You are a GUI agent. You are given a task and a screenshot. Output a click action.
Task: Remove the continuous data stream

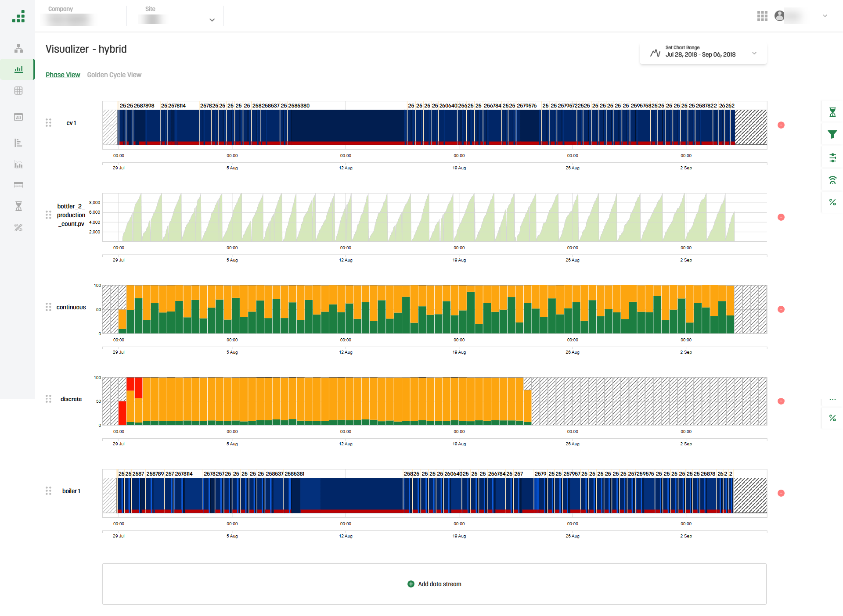781,309
